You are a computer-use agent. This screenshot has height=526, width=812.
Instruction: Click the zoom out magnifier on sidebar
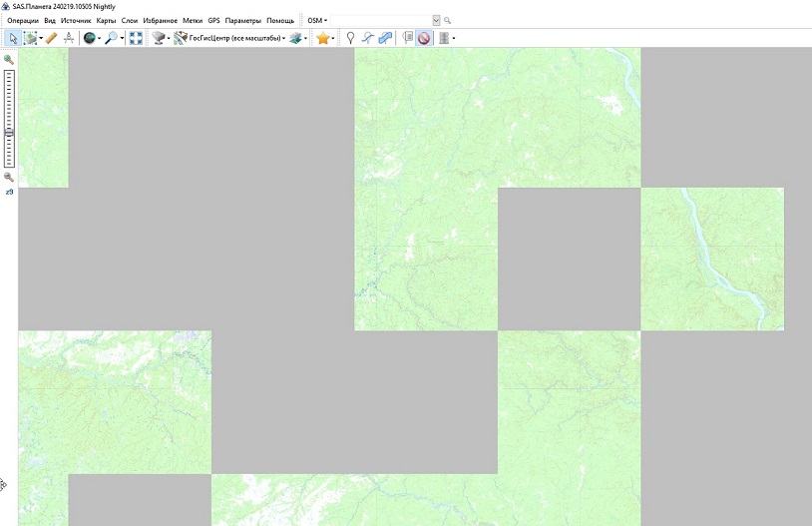[9, 177]
